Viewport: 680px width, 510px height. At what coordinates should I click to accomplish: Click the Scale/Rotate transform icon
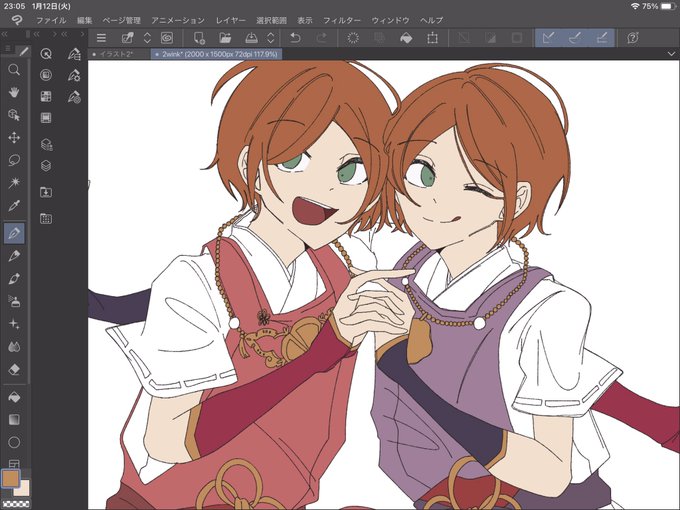tap(432, 38)
